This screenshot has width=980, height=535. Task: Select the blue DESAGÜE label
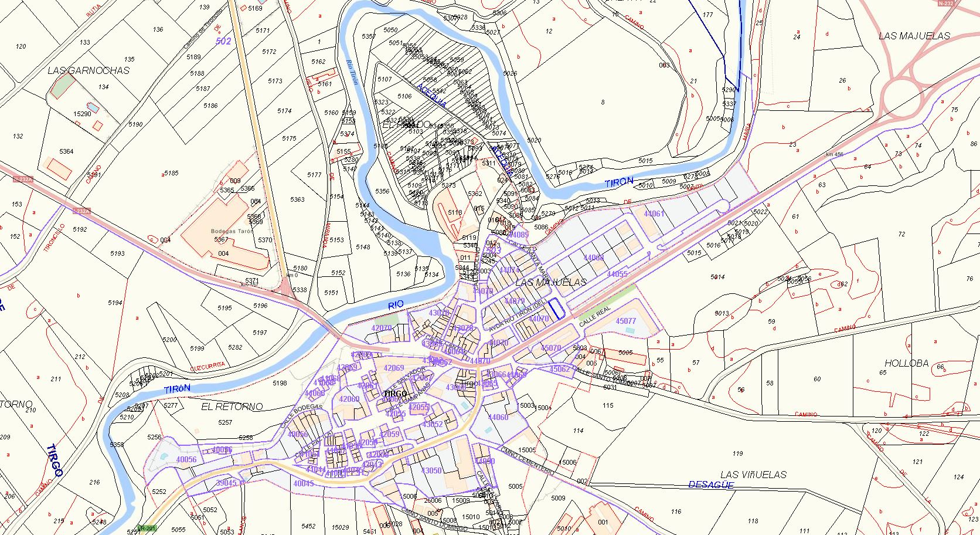[710, 485]
